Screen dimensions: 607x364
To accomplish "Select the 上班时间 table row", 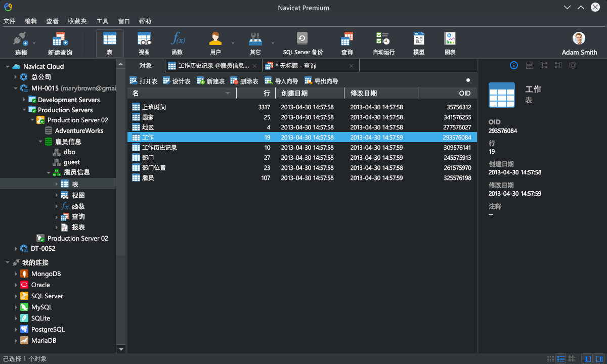I will point(302,107).
